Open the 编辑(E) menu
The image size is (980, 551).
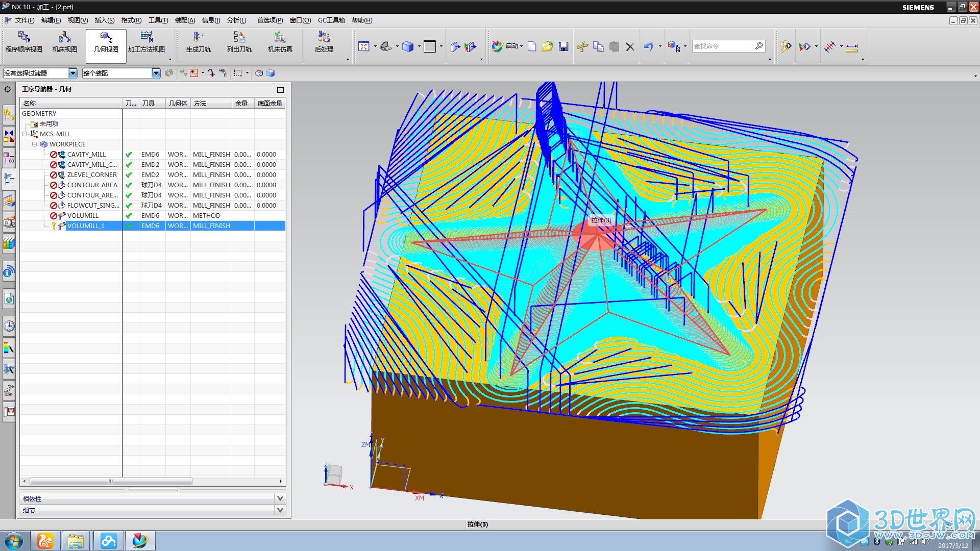(x=51, y=20)
